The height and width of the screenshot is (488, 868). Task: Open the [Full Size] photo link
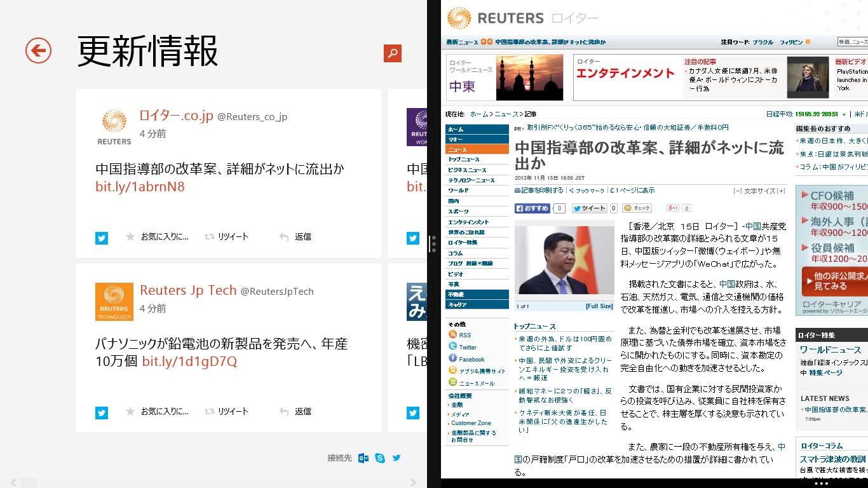point(599,306)
